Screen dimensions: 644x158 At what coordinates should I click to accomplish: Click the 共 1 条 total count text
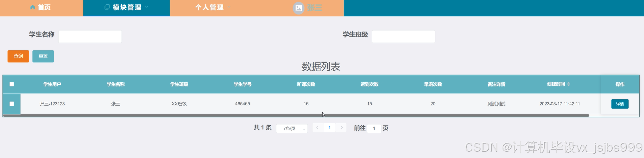263,128
